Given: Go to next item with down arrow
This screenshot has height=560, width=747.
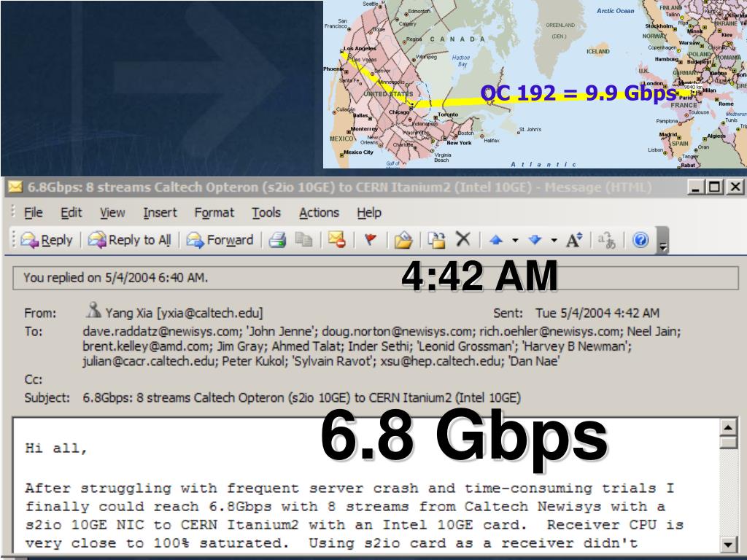Looking at the screenshot, I should click(535, 240).
